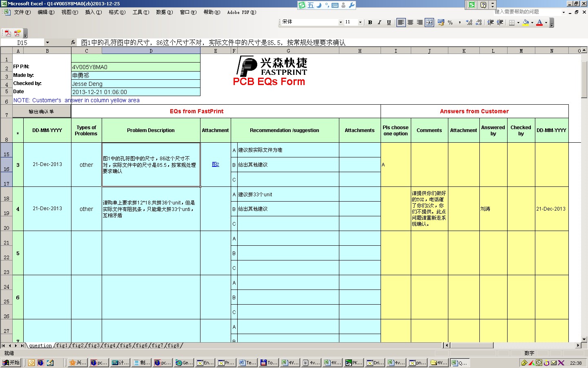Click language bar help icon
This screenshot has height=368, width=588.
483,5
